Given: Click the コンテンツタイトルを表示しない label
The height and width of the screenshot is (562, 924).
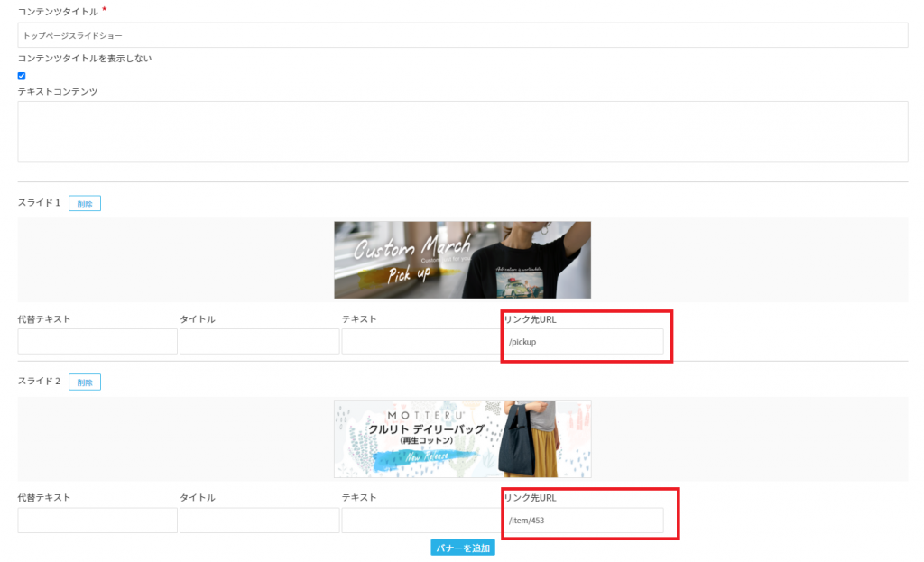Looking at the screenshot, I should coord(85,59).
